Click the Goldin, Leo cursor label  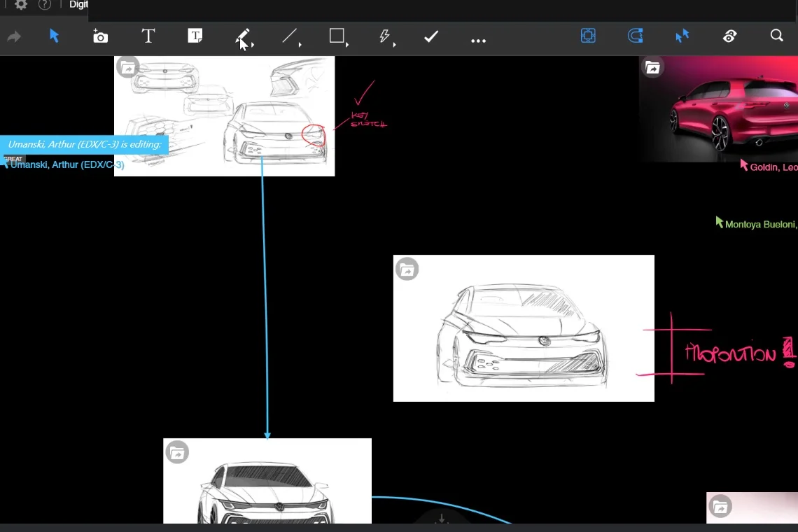tap(773, 167)
